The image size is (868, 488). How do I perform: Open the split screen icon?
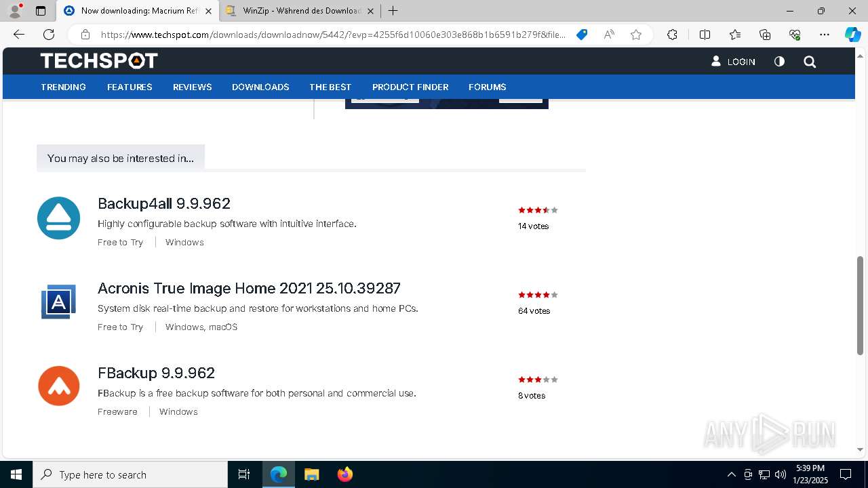point(705,35)
